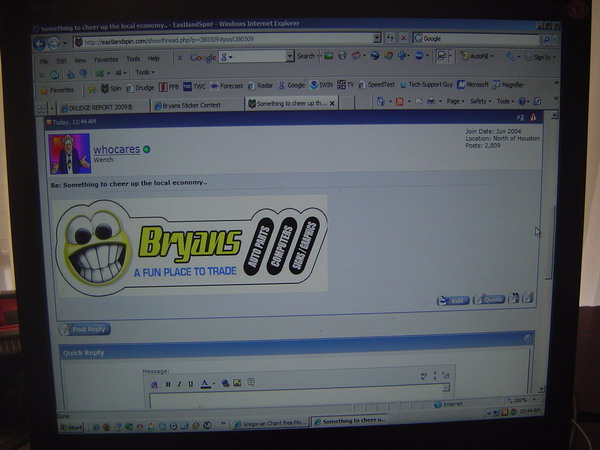The height and width of the screenshot is (450, 600).
Task: Open the IWIN favorites bar link
Action: tap(321, 85)
